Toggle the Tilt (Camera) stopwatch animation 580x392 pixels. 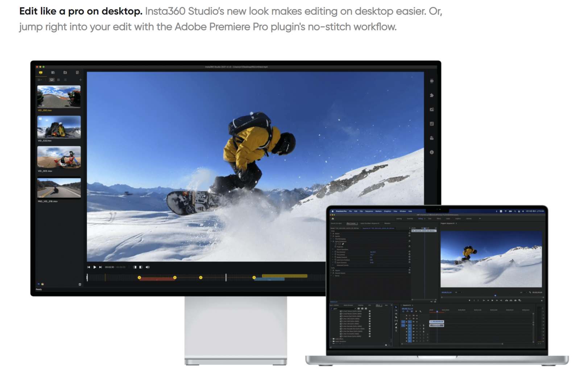[x=335, y=255]
